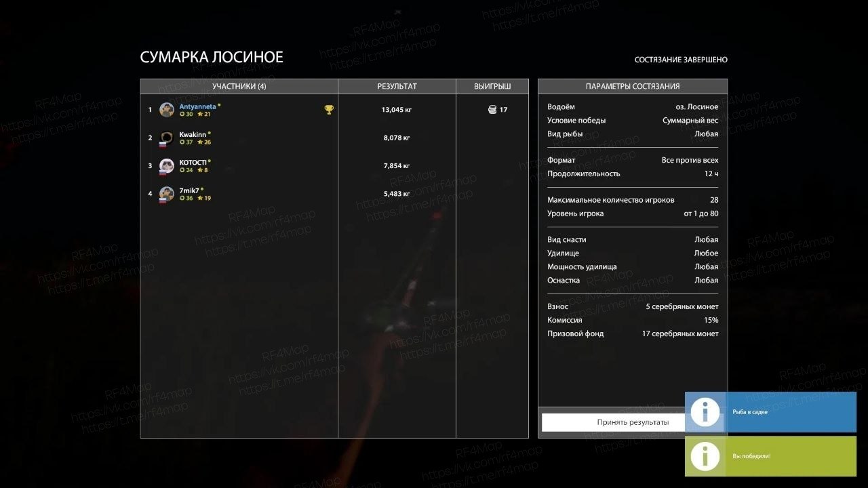Click the 'Параметры состязания' panel header
Viewport: 868px width, 488px height.
coord(633,86)
